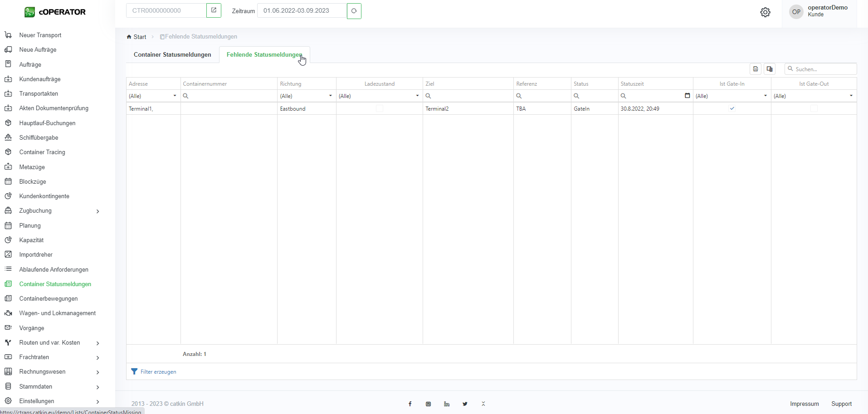Open the settings gear icon
This screenshot has width=868, height=414.
tap(765, 12)
